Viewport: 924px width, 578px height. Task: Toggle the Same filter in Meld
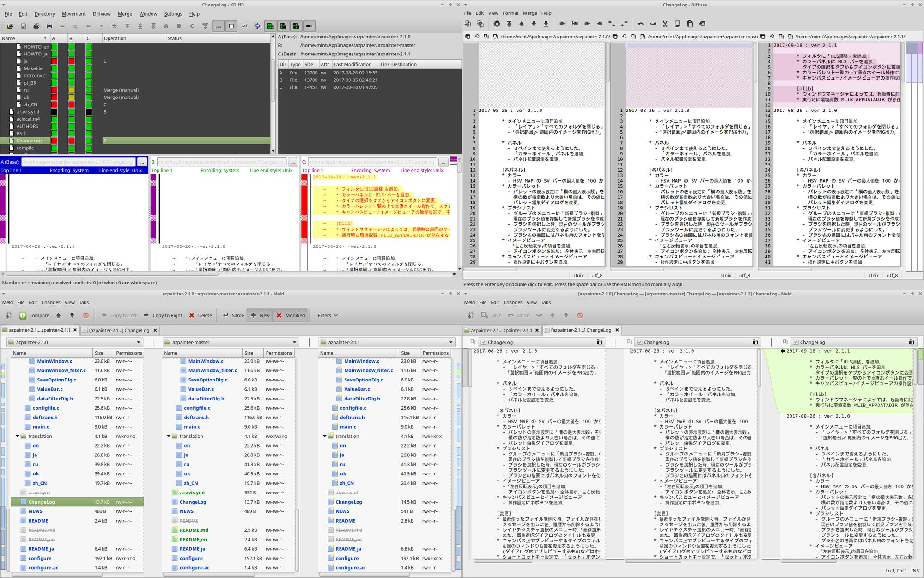[233, 315]
